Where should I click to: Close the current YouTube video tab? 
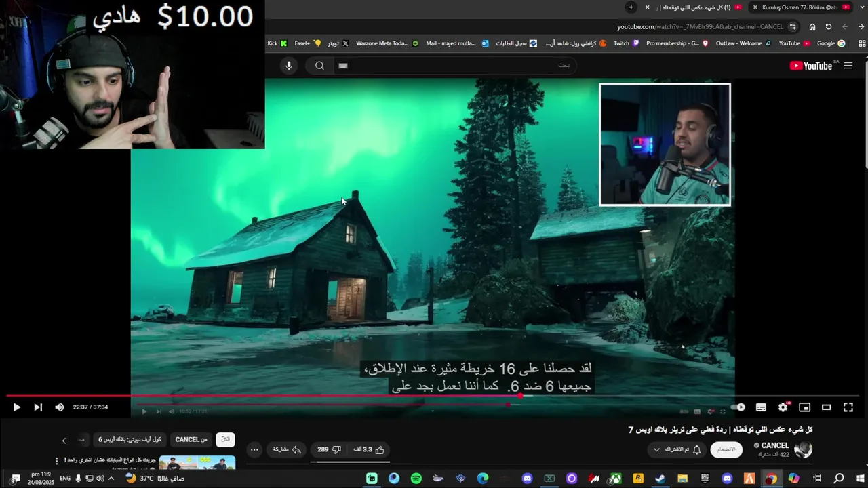pyautogui.click(x=647, y=7)
